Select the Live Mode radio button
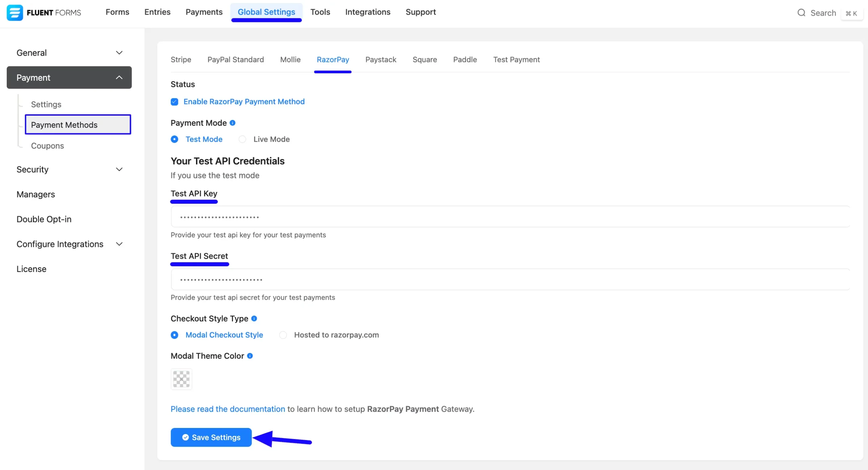The image size is (868, 470). click(x=242, y=139)
